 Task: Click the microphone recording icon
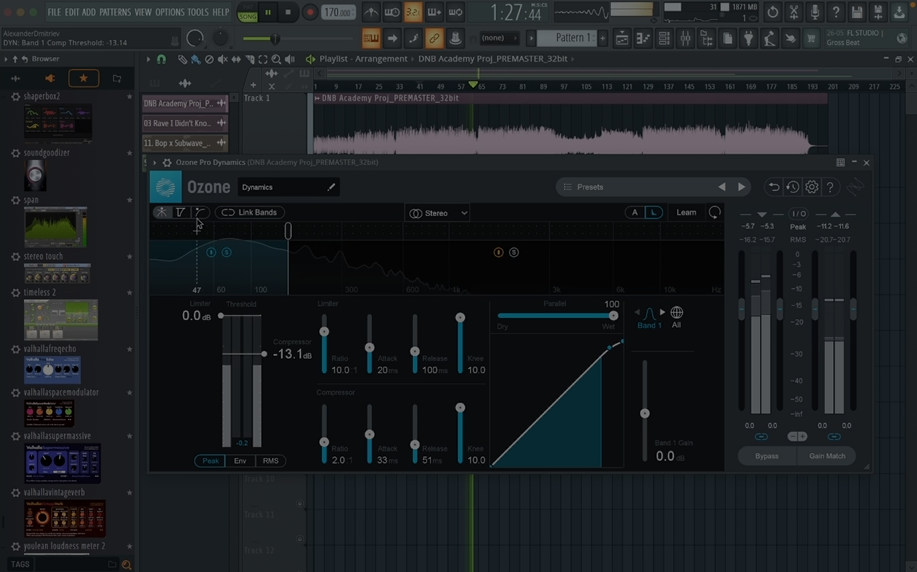pyautogui.click(x=815, y=12)
